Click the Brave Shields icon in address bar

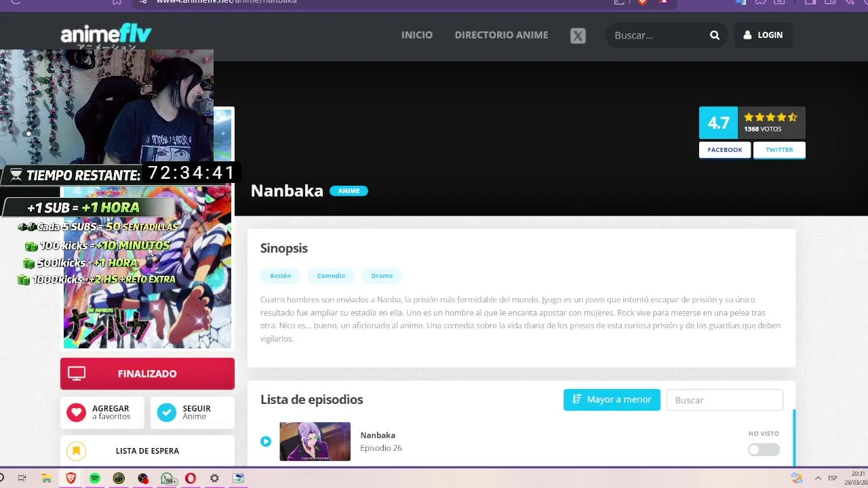tap(642, 2)
